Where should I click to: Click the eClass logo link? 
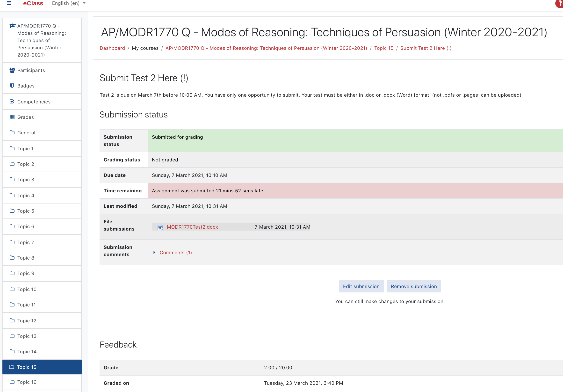[33, 3]
